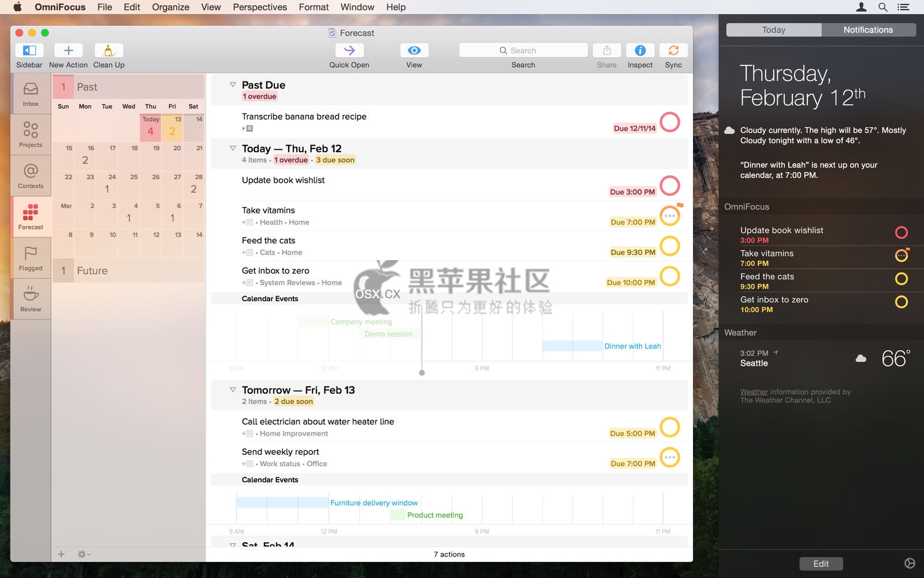Click the current time marker on today's timeline

point(422,373)
